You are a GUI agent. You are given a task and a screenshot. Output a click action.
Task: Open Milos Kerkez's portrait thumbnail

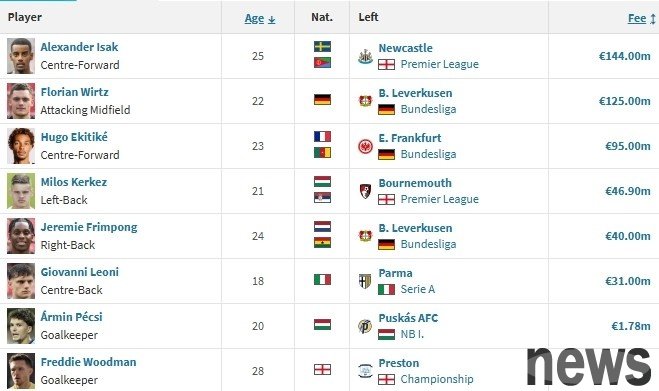(x=21, y=191)
